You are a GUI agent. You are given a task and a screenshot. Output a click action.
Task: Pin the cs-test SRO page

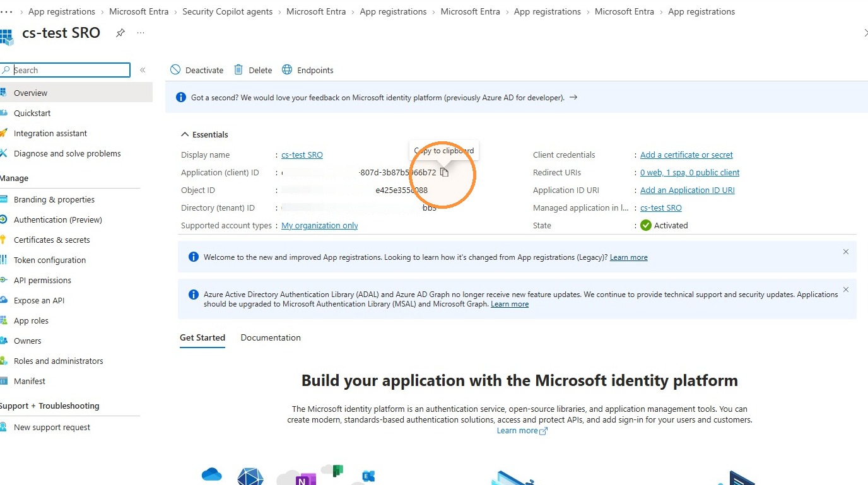(120, 33)
